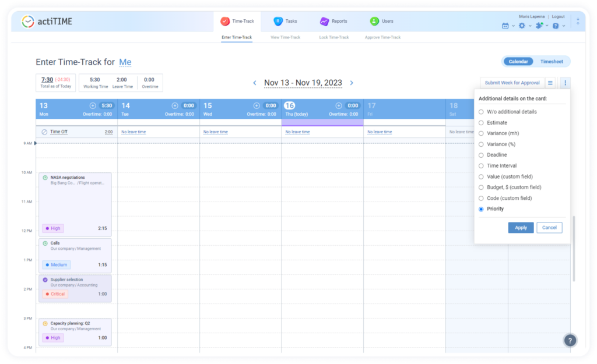
Task: Open the Reports tab
Action: (333, 22)
